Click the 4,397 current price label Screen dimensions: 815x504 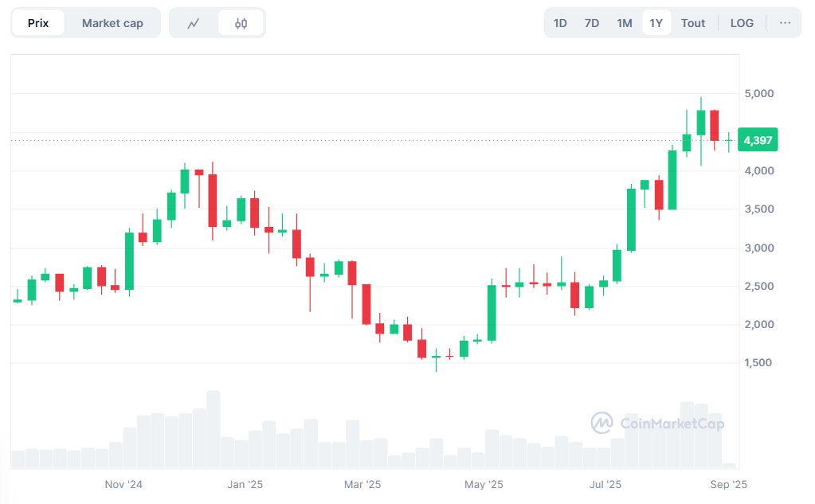pos(758,141)
